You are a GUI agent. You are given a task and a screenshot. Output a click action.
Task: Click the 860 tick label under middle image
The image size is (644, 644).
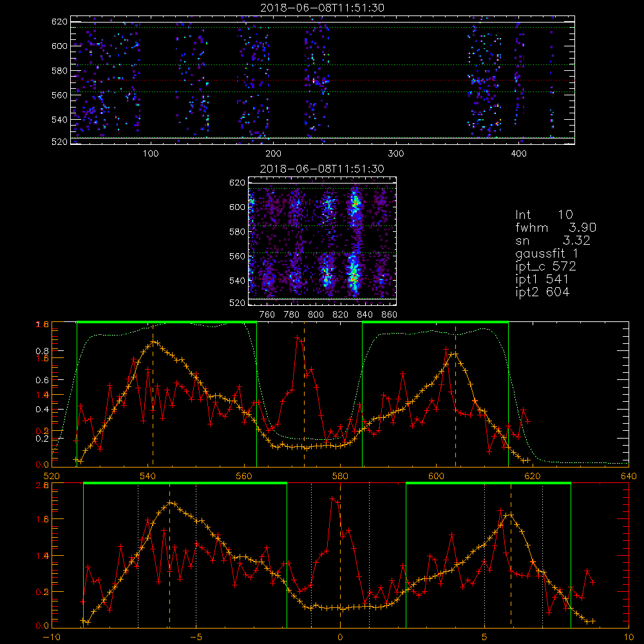[390, 315]
